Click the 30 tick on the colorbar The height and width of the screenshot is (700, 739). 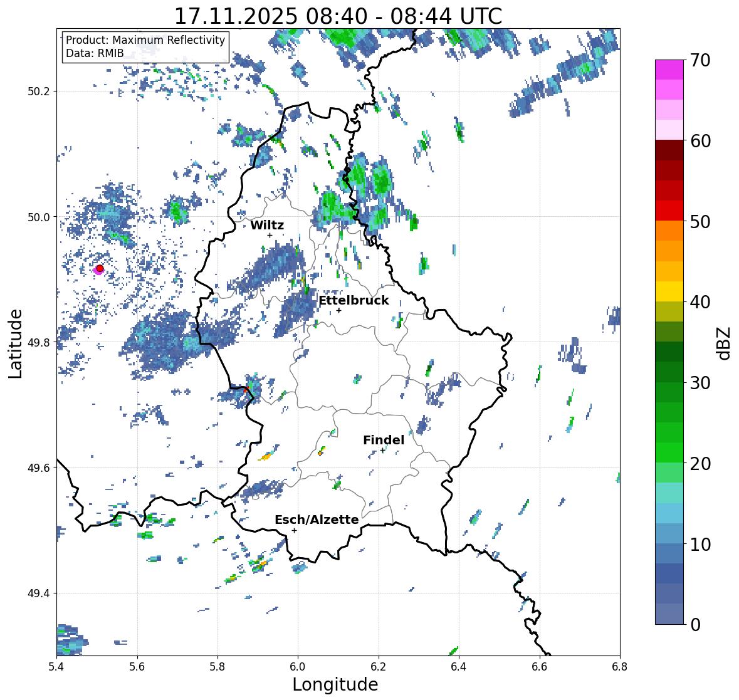[x=700, y=383]
